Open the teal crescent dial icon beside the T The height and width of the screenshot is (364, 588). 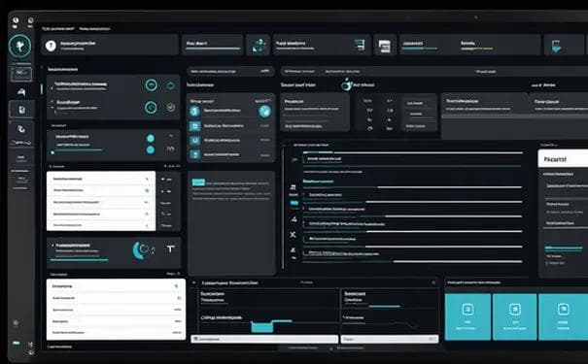coord(141,249)
